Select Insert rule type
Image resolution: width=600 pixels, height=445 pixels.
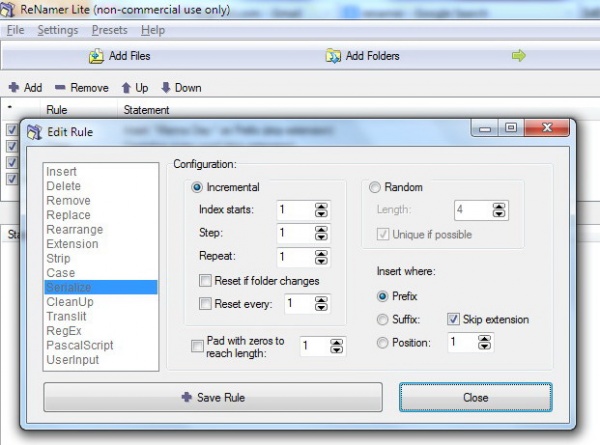click(x=101, y=172)
